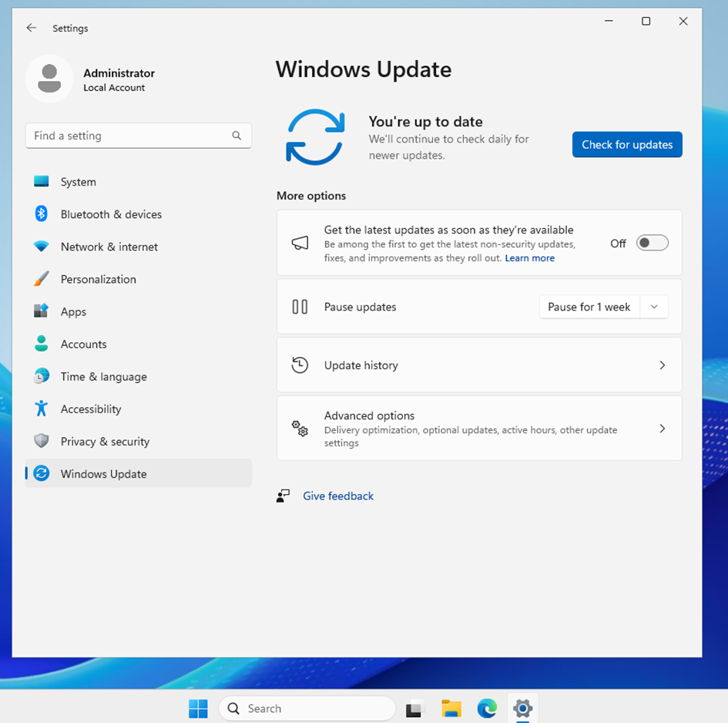Select Windows Update label in sidebar
728x723 pixels.
coord(103,474)
